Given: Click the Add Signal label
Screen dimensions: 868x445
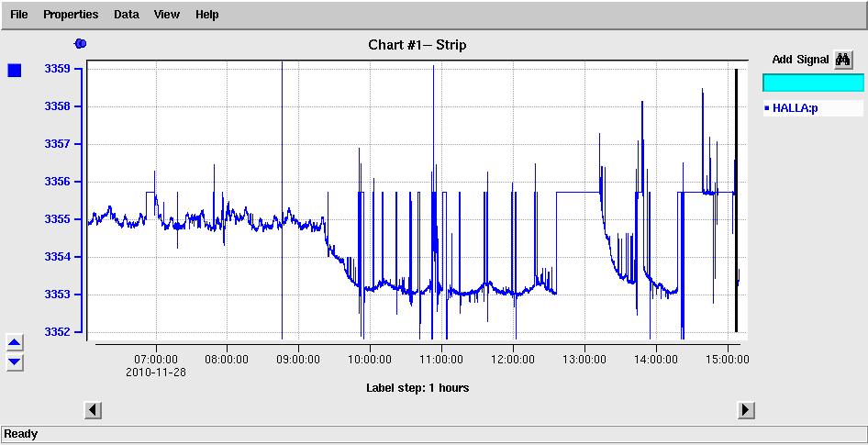Looking at the screenshot, I should pos(800,60).
